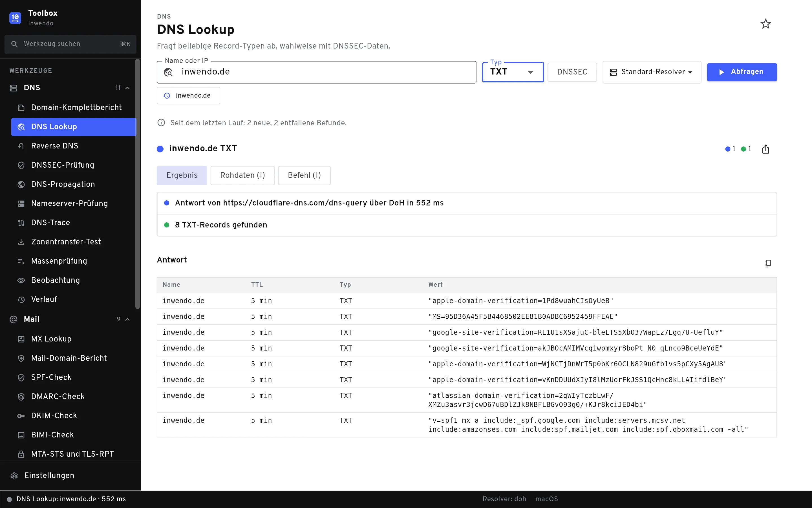Open MX Lookup tool

tap(74, 339)
